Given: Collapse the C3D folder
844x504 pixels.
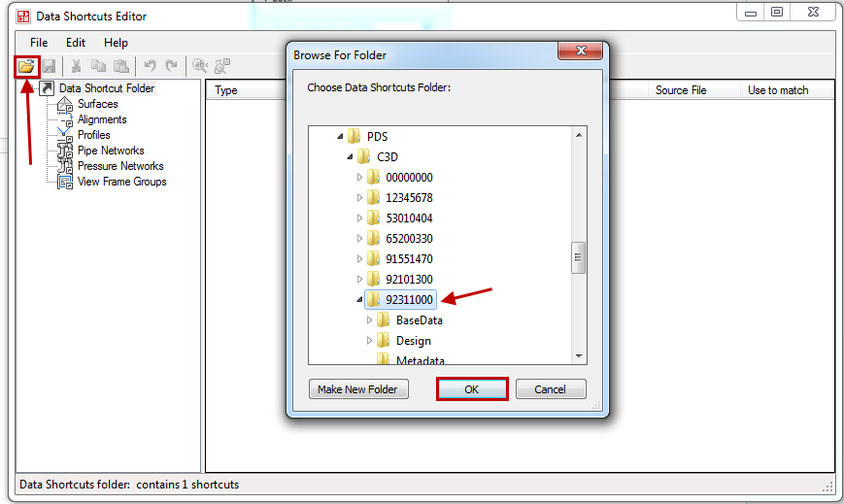Looking at the screenshot, I should [350, 157].
